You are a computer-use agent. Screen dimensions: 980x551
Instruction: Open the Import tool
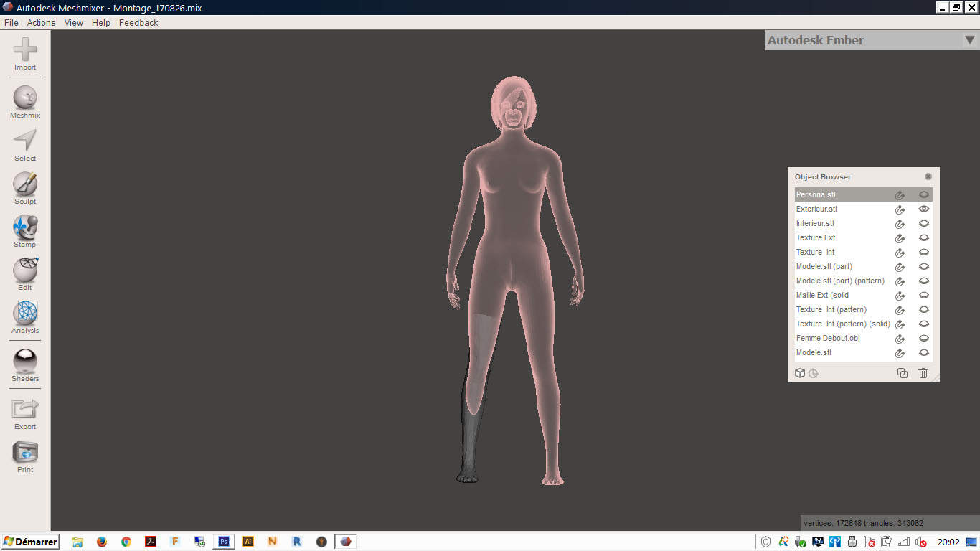click(x=25, y=55)
